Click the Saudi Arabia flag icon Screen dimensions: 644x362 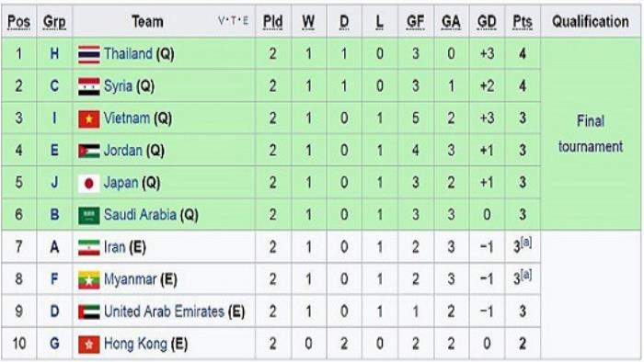click(89, 215)
